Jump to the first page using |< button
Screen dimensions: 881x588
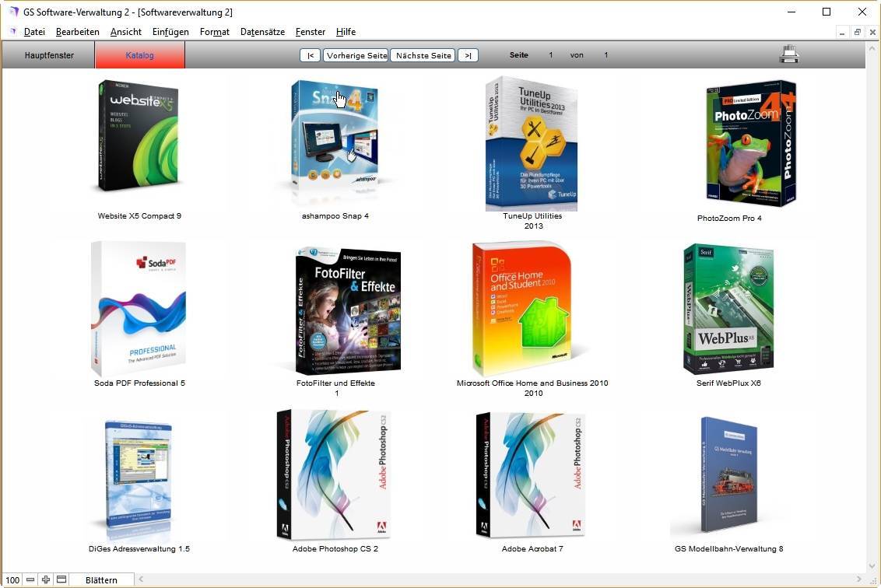310,55
